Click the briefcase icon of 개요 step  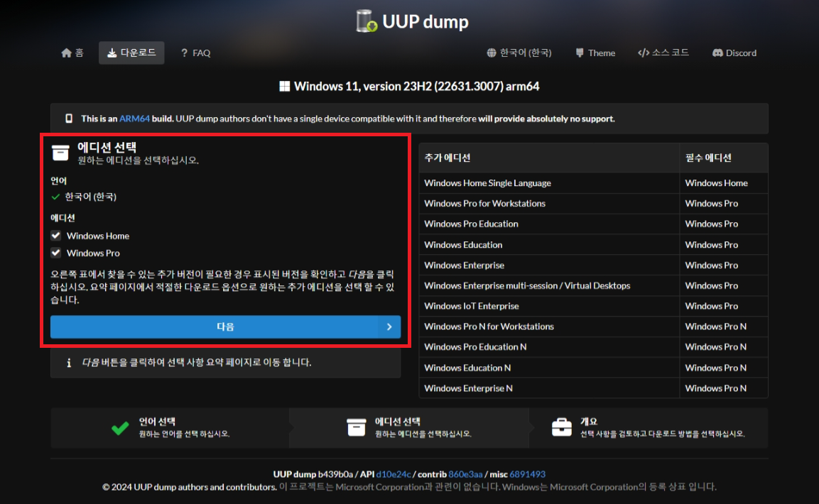pos(561,427)
